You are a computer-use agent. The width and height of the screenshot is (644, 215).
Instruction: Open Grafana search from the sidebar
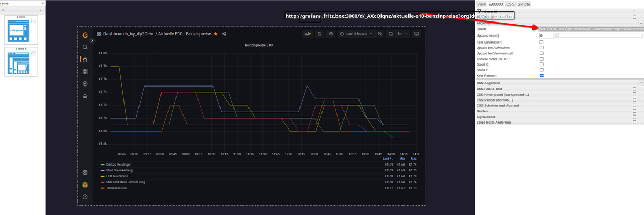tap(85, 47)
